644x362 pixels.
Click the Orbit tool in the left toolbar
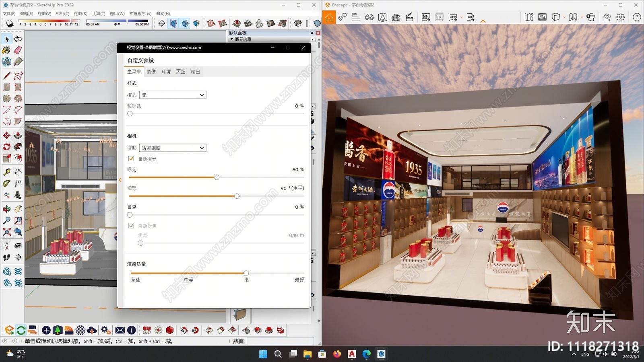tap(7, 209)
